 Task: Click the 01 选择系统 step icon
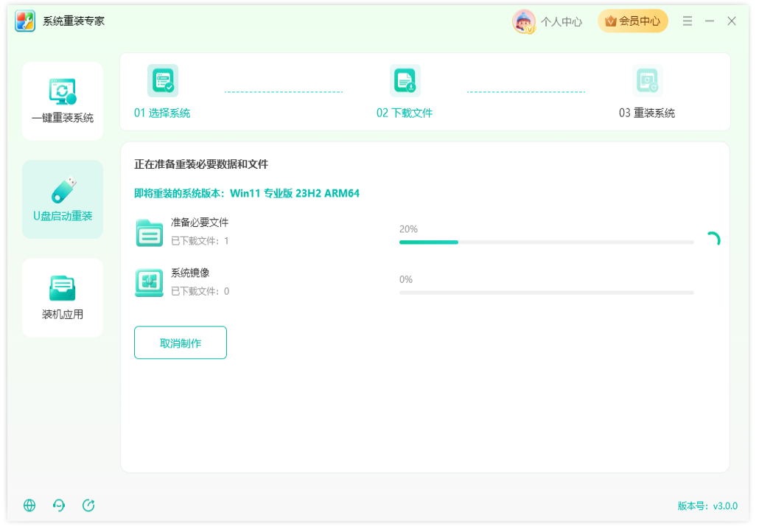point(163,81)
